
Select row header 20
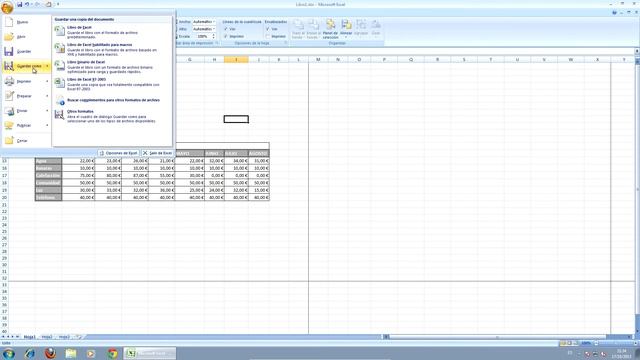click(x=4, y=198)
